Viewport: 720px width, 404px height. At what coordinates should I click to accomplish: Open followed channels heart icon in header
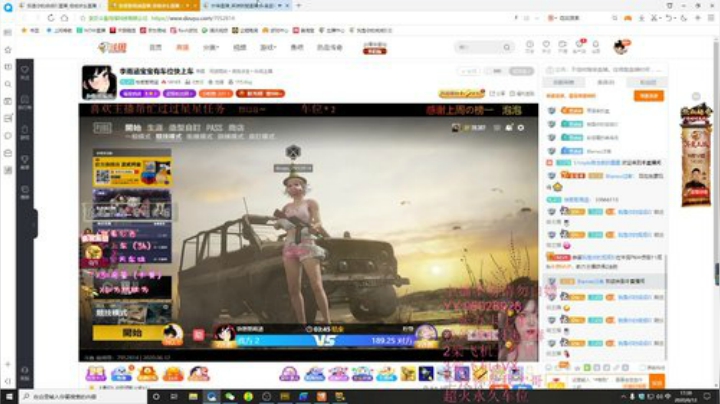pos(546,46)
